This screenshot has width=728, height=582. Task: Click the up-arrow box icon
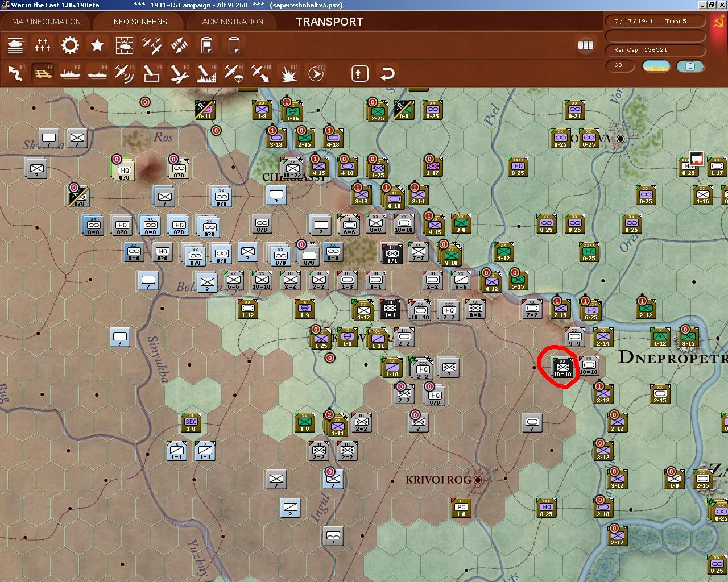(360, 74)
